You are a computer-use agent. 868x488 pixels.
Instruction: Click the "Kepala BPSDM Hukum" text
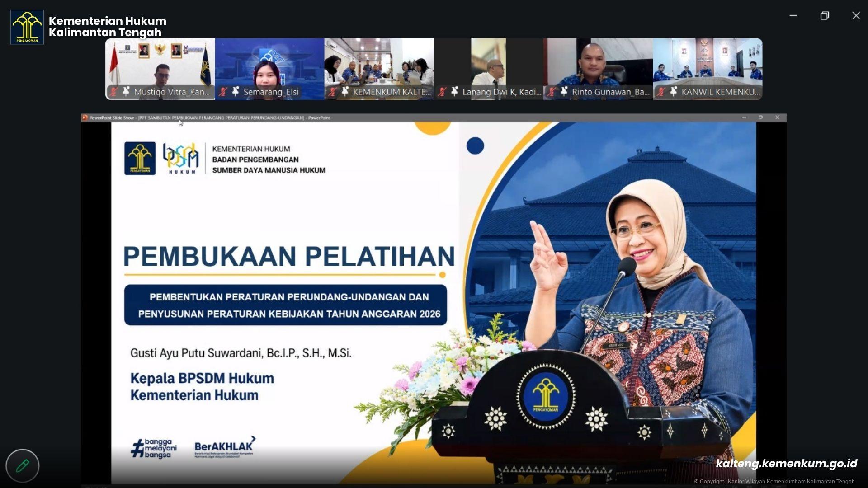click(x=202, y=378)
